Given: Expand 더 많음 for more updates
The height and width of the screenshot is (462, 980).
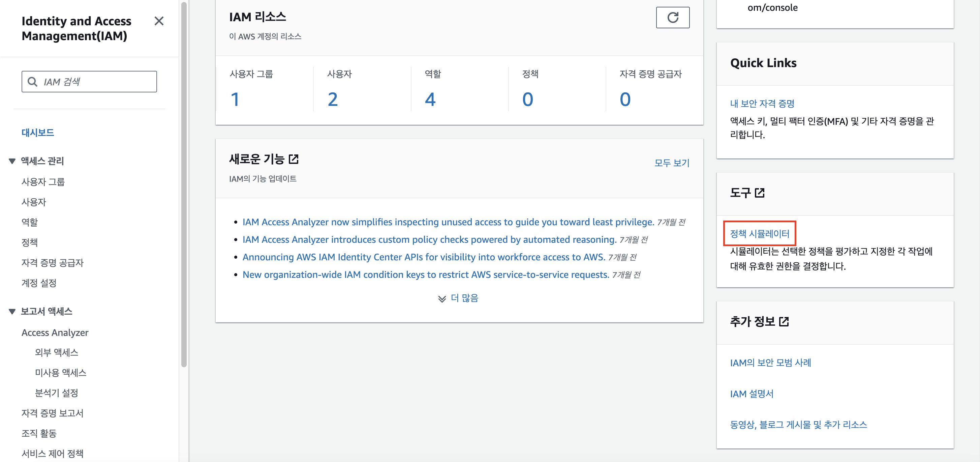Looking at the screenshot, I should [464, 298].
